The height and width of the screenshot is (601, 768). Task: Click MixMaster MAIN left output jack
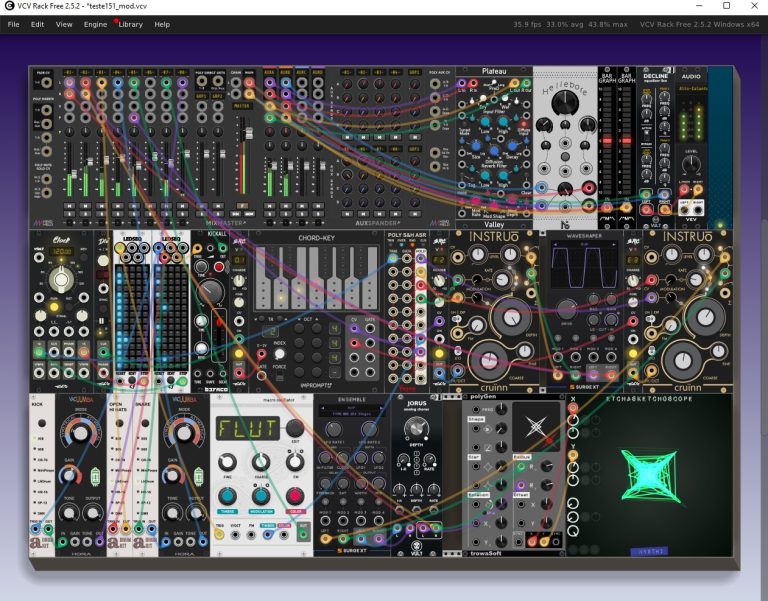tap(249, 82)
